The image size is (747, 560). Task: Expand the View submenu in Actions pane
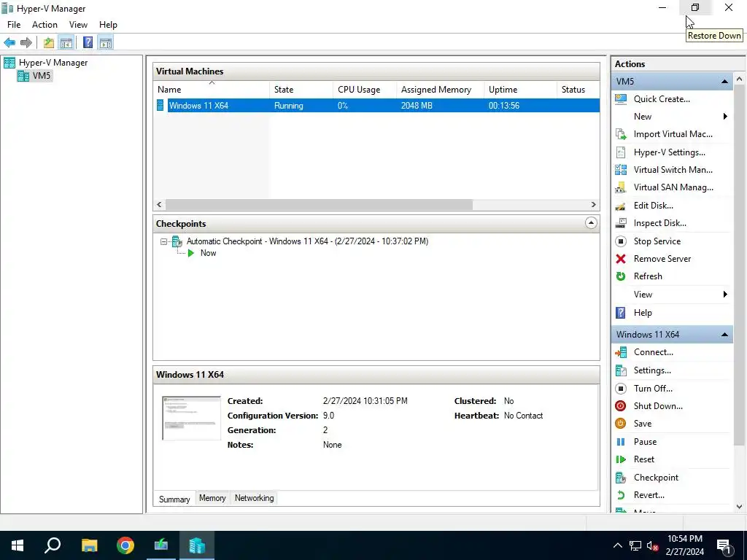click(725, 295)
